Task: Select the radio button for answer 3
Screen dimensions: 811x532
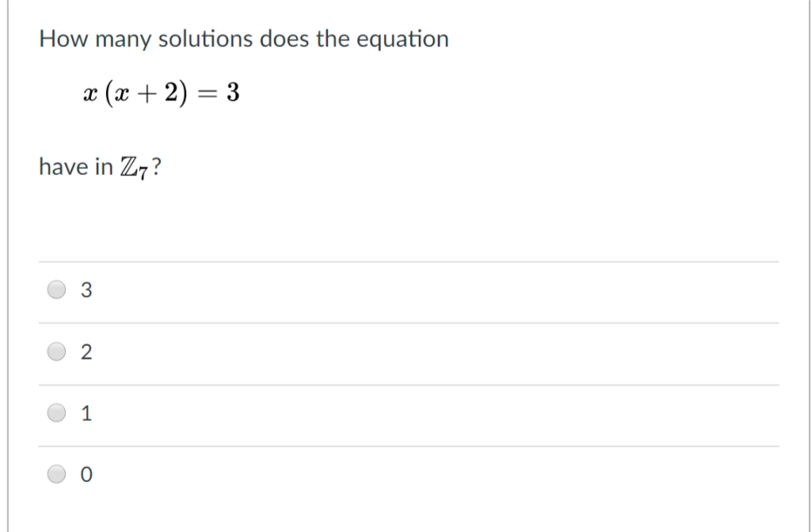Action: 55,290
